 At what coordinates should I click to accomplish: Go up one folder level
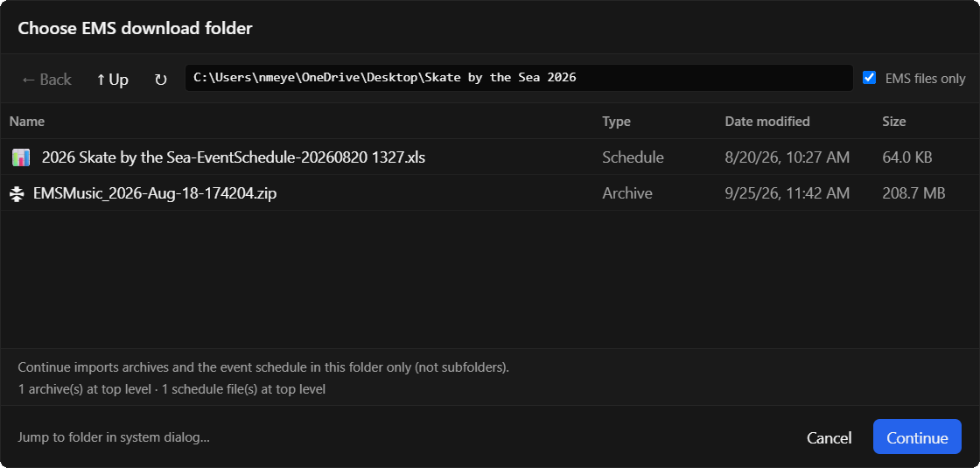[x=113, y=80]
